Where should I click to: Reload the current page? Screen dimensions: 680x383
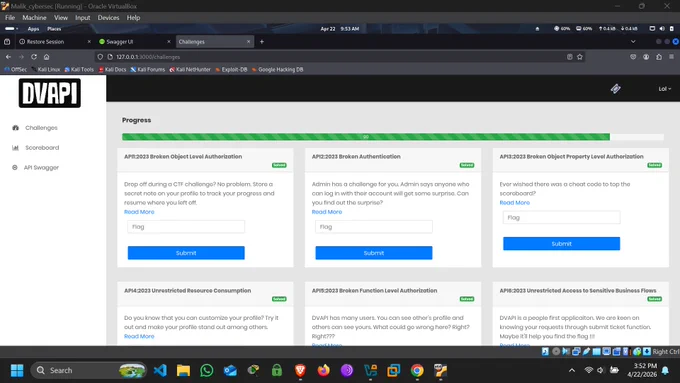pyautogui.click(x=34, y=57)
